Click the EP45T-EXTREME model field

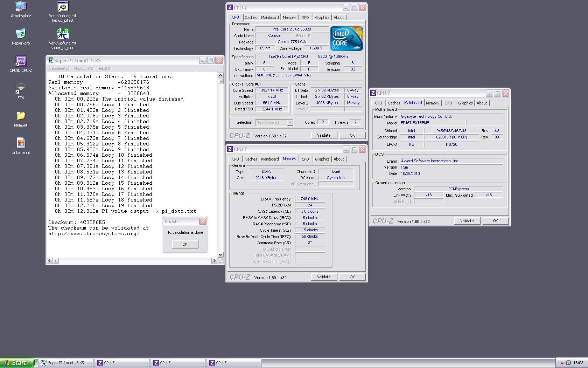click(x=433, y=123)
